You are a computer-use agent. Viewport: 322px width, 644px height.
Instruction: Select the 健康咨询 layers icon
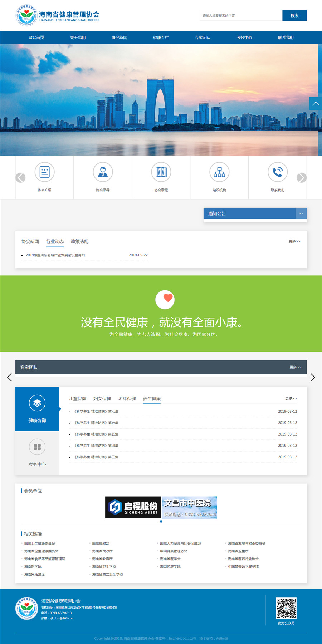(37, 403)
